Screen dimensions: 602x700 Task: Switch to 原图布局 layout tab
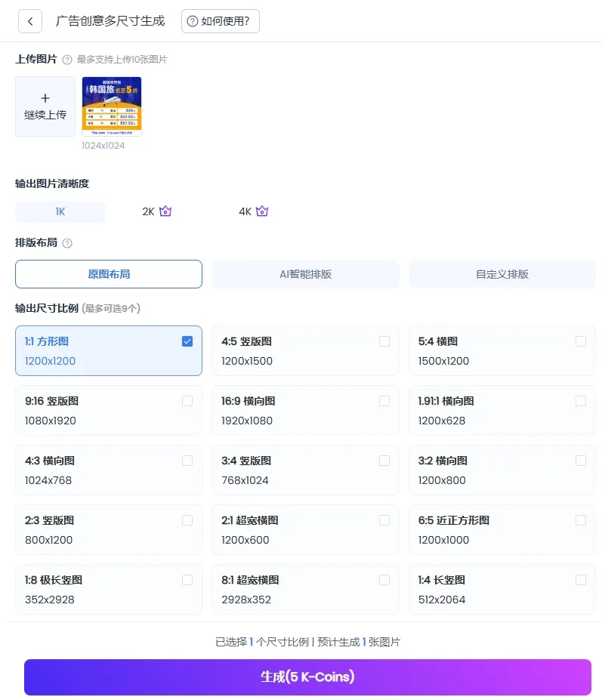[x=109, y=274]
